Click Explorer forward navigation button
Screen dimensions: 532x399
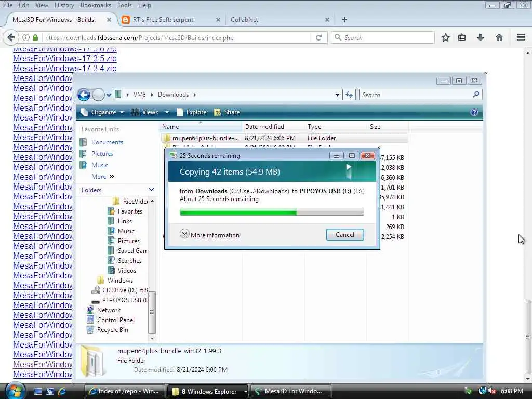pyautogui.click(x=98, y=95)
